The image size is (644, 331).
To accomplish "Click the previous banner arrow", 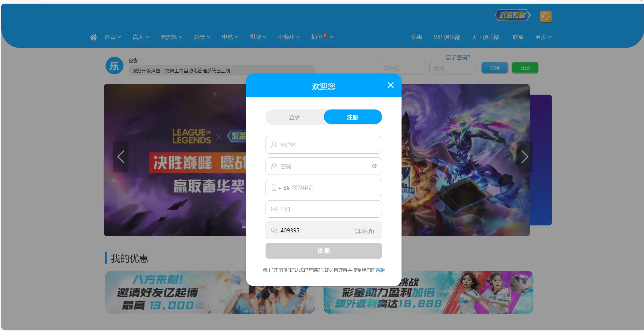I will tap(121, 157).
